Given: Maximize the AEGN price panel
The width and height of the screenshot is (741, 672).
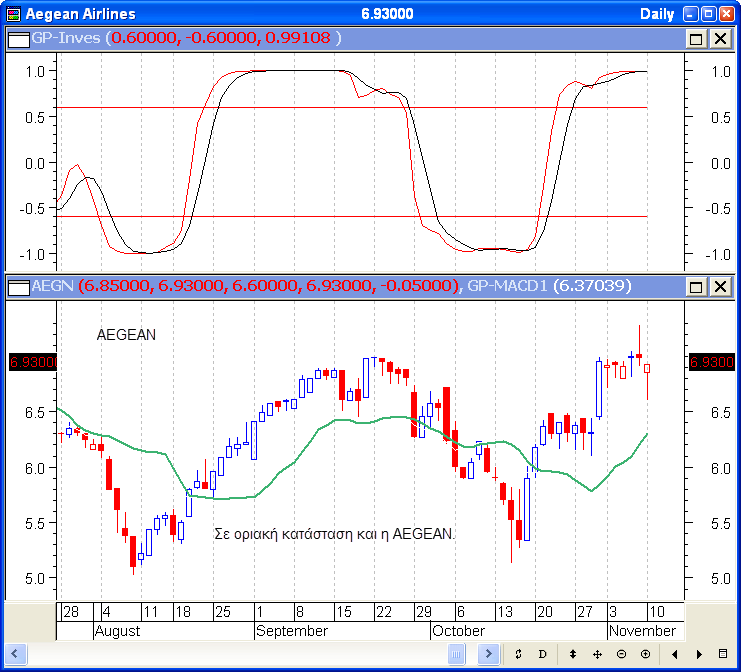Looking at the screenshot, I should click(x=695, y=287).
